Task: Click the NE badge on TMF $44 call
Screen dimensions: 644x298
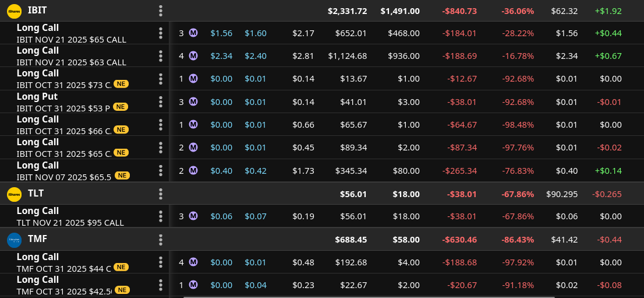Action: pos(121,268)
